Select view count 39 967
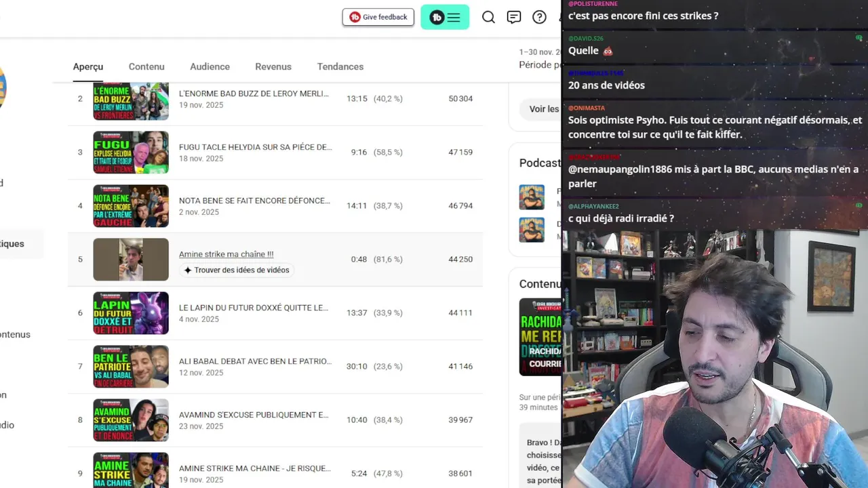 (460, 420)
